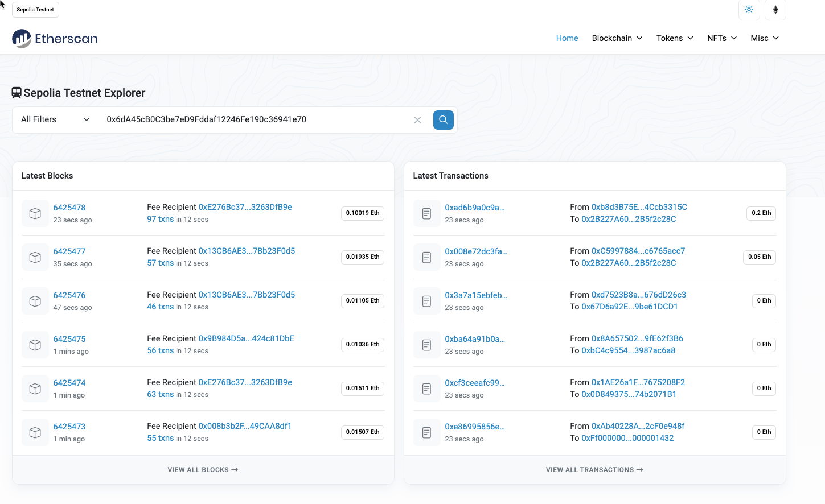Open transaction 0xad6b9a0c9a...
Image resolution: width=825 pixels, height=504 pixels.
click(x=475, y=208)
